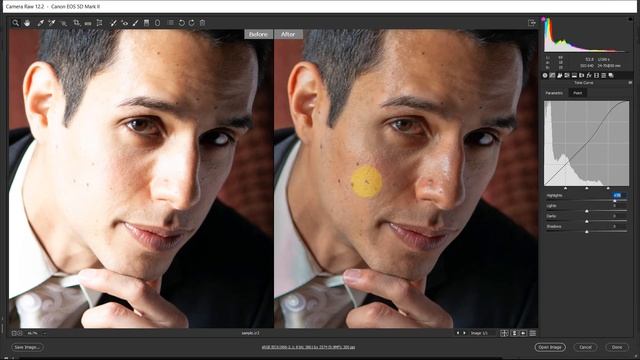Go to previous image arrow
The width and height of the screenshot is (640, 360).
458,333
